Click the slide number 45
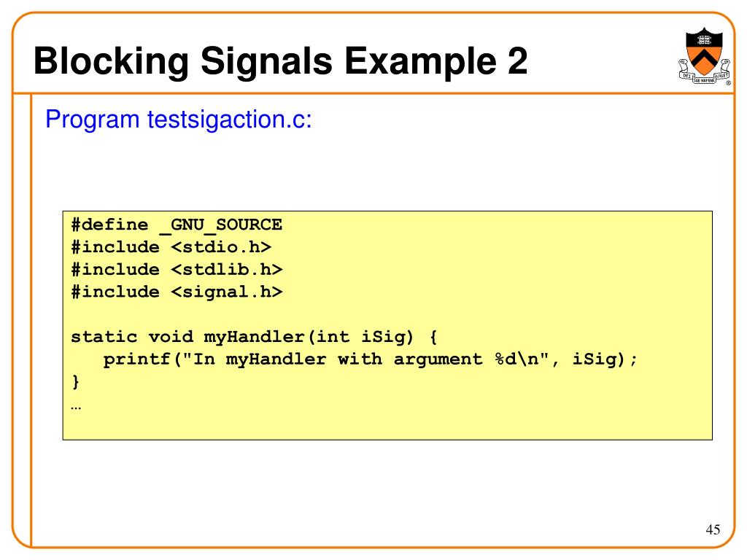The height and width of the screenshot is (560, 747). (x=713, y=529)
